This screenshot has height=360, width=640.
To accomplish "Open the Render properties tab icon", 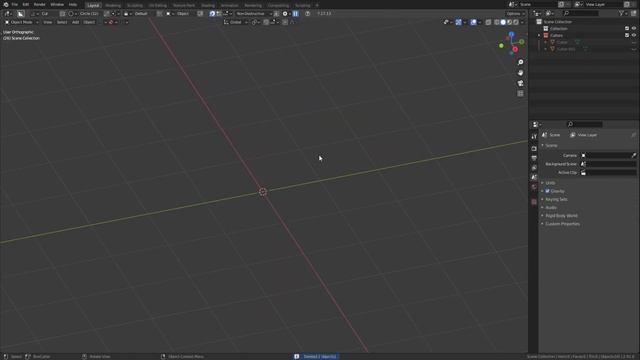I will point(534,149).
